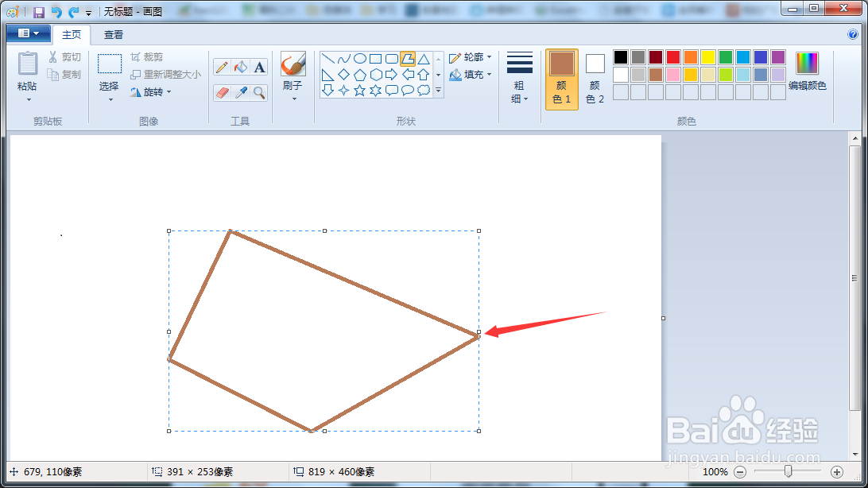868x488 pixels.
Task: Switch to the Home (主页) tab
Action: (72, 35)
